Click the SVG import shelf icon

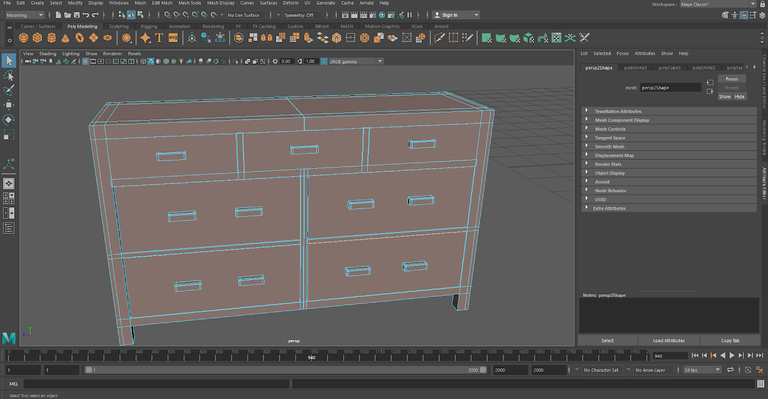(x=173, y=38)
